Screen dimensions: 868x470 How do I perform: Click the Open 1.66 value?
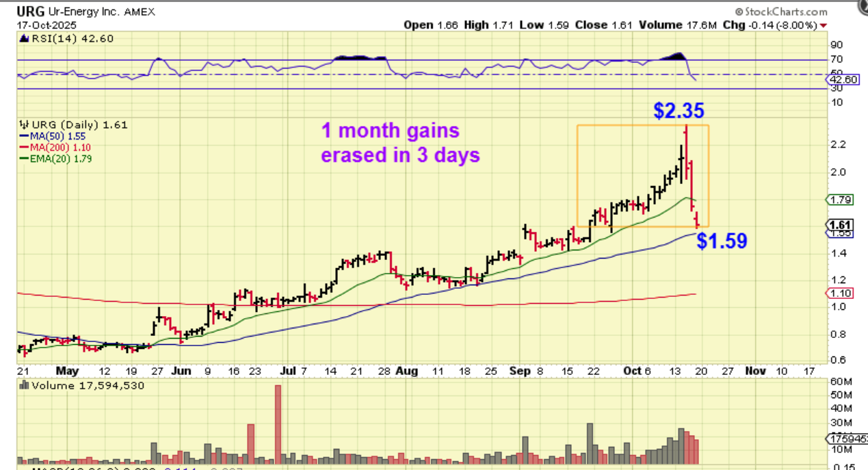pyautogui.click(x=430, y=25)
